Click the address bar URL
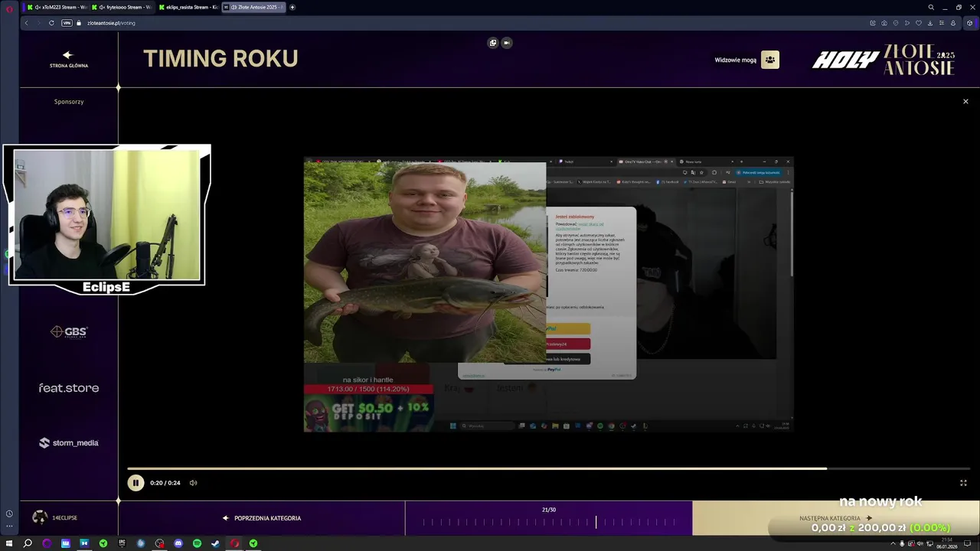 point(111,23)
